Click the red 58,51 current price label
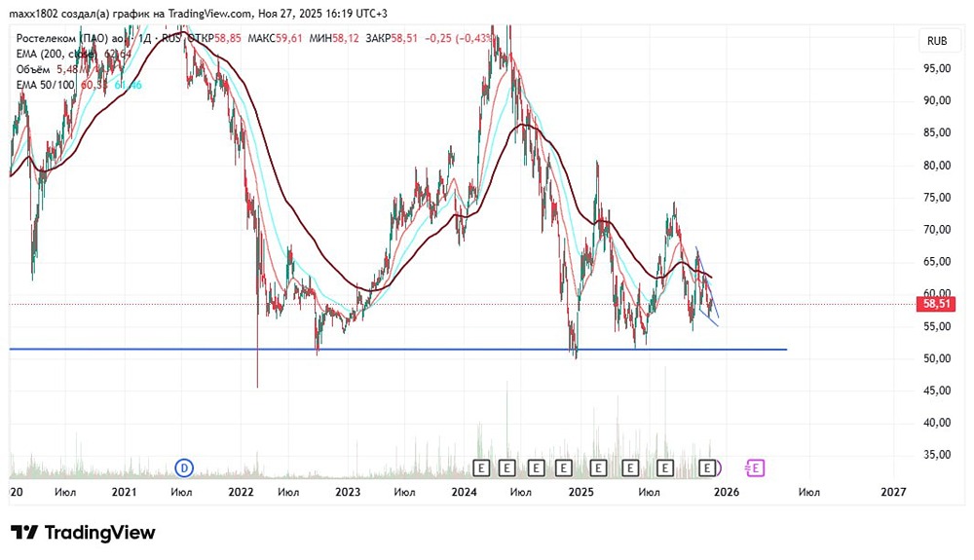974x560 pixels. pos(936,304)
